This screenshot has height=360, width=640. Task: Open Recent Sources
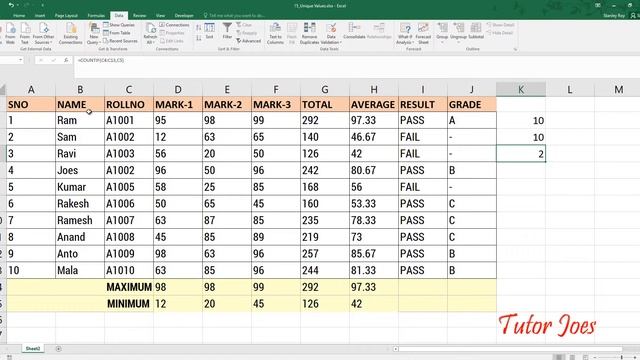point(120,41)
